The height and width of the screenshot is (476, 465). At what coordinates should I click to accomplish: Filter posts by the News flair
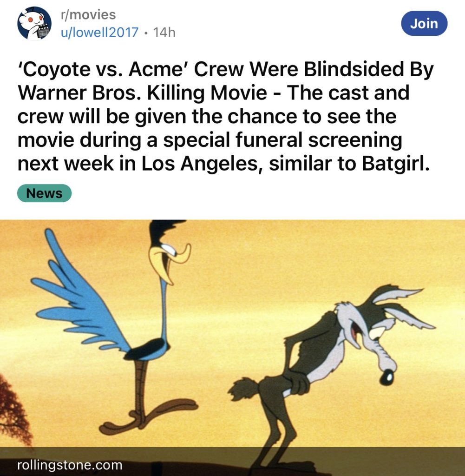click(x=44, y=193)
